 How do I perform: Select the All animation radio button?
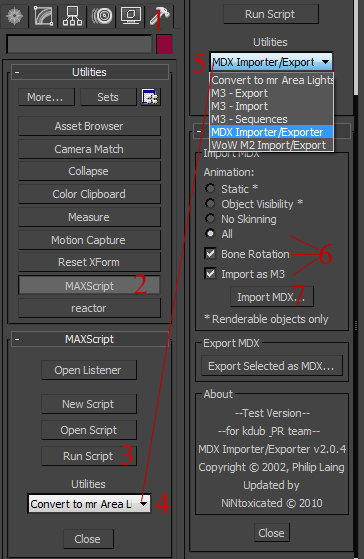point(210,234)
